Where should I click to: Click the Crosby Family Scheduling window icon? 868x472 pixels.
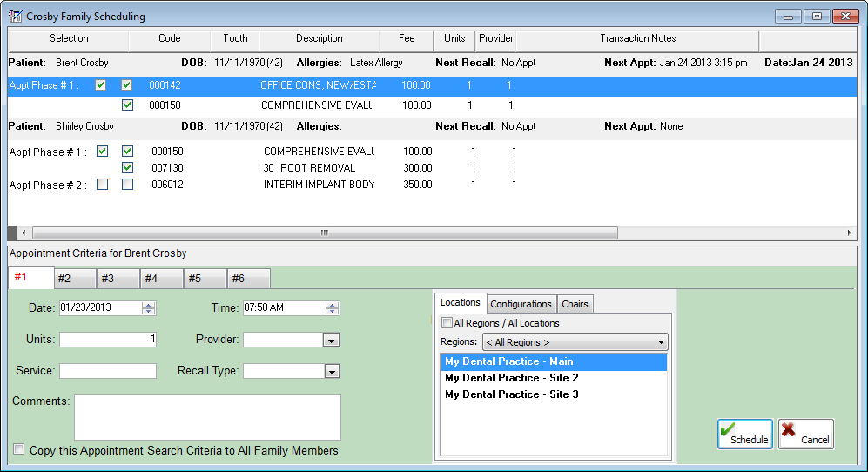pos(16,16)
